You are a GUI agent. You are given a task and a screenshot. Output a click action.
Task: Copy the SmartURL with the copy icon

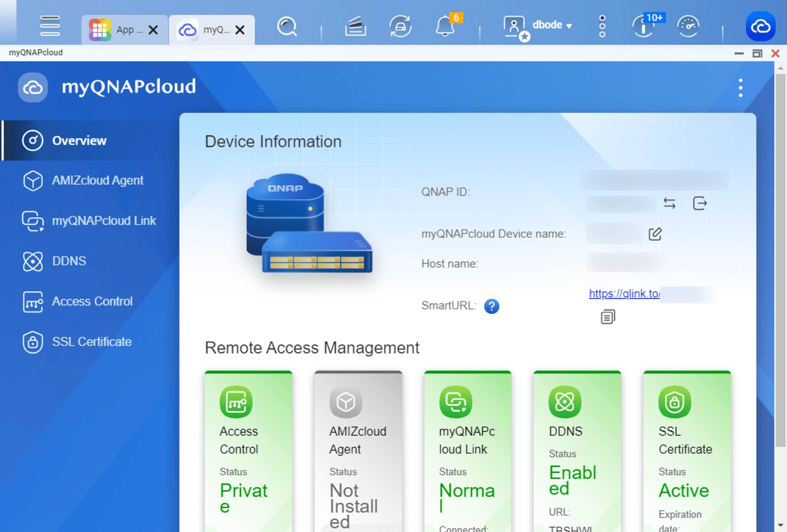[x=608, y=317]
